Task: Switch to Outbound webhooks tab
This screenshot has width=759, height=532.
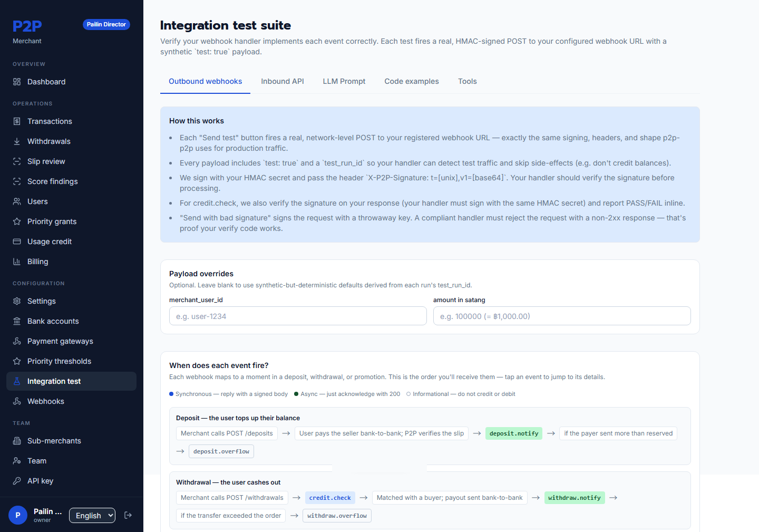Action: pyautogui.click(x=205, y=81)
